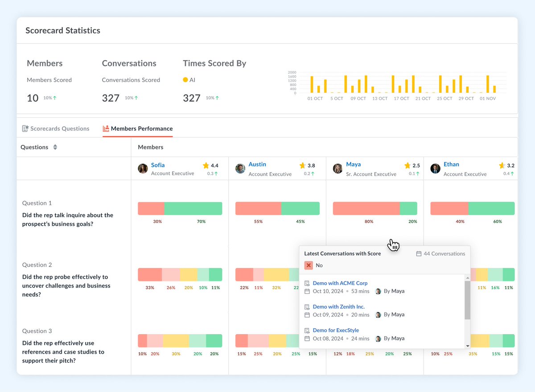Click the red X icon next to No

click(x=308, y=264)
